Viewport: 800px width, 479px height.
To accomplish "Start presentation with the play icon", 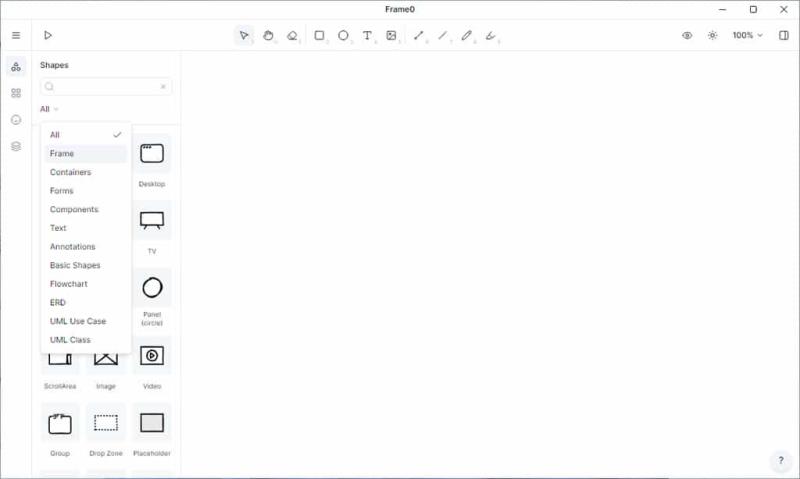I will click(x=47, y=35).
